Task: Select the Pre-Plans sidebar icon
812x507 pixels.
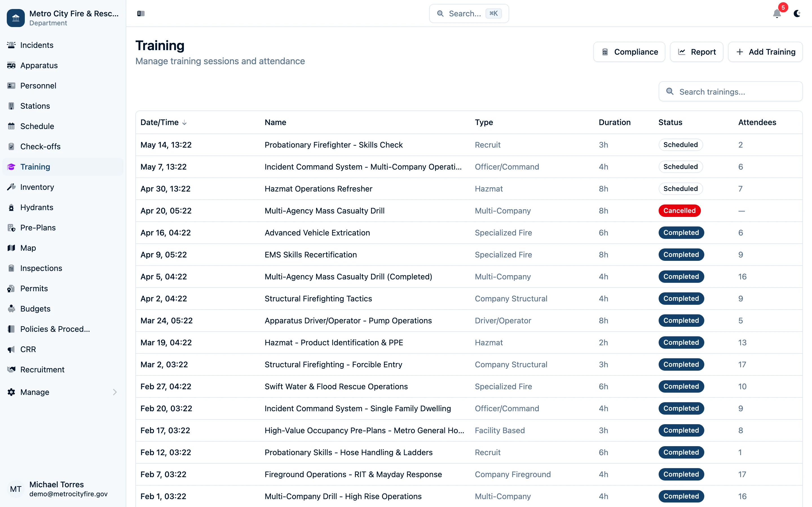Action: click(x=11, y=227)
